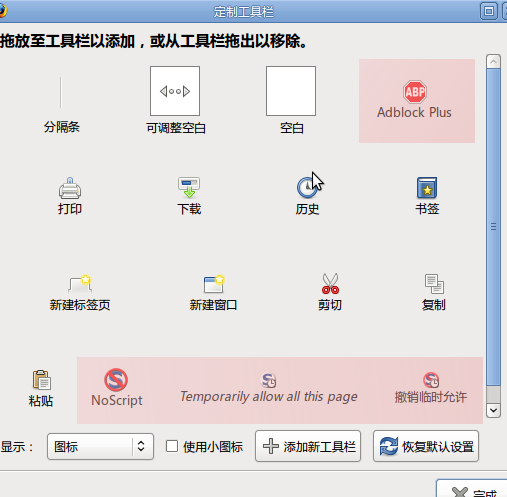The width and height of the screenshot is (507, 497).
Task: Select the Adblock Plus ABP icon
Action: click(x=415, y=92)
